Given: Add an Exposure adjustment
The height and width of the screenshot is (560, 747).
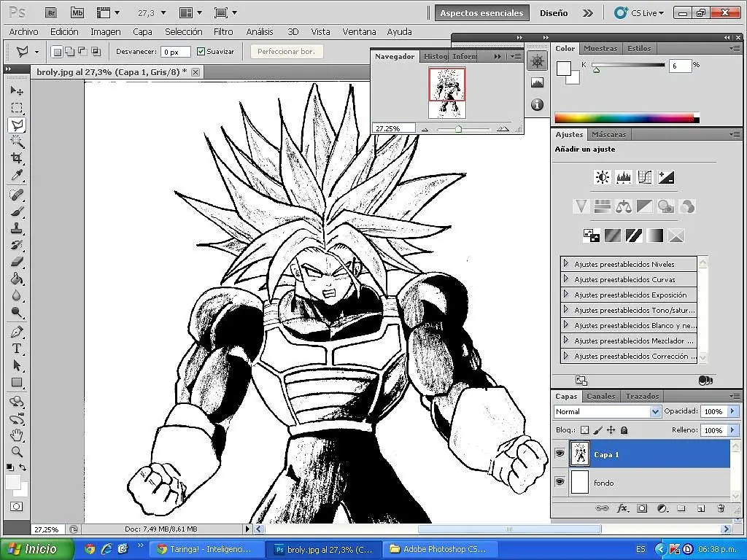Looking at the screenshot, I should click(665, 178).
